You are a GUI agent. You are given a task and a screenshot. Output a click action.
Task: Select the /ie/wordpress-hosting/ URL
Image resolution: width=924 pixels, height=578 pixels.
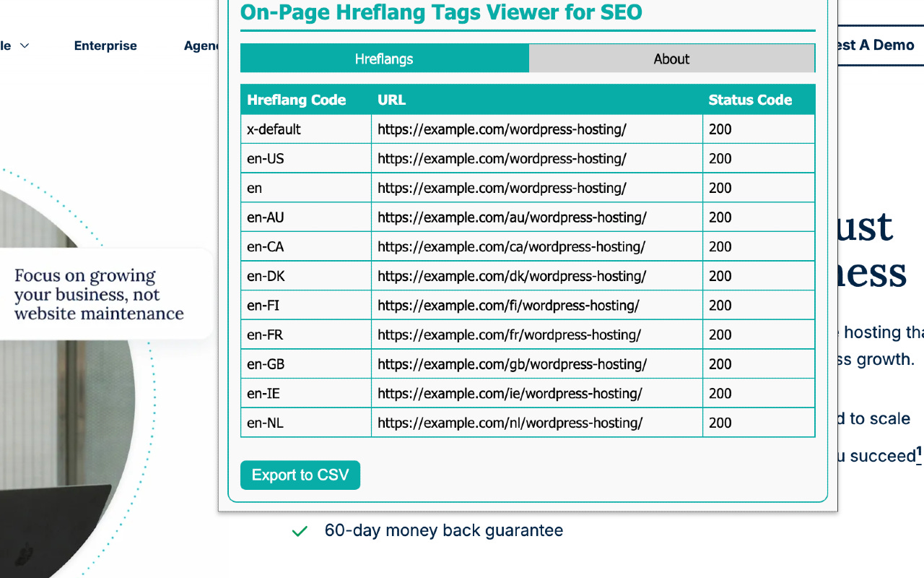[x=510, y=394]
